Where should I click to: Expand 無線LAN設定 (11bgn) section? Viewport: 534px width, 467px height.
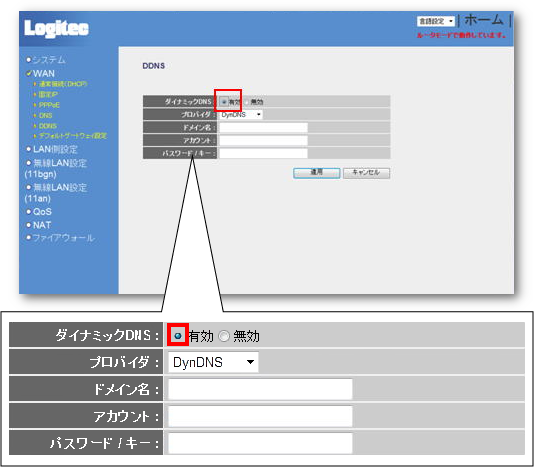(56, 168)
